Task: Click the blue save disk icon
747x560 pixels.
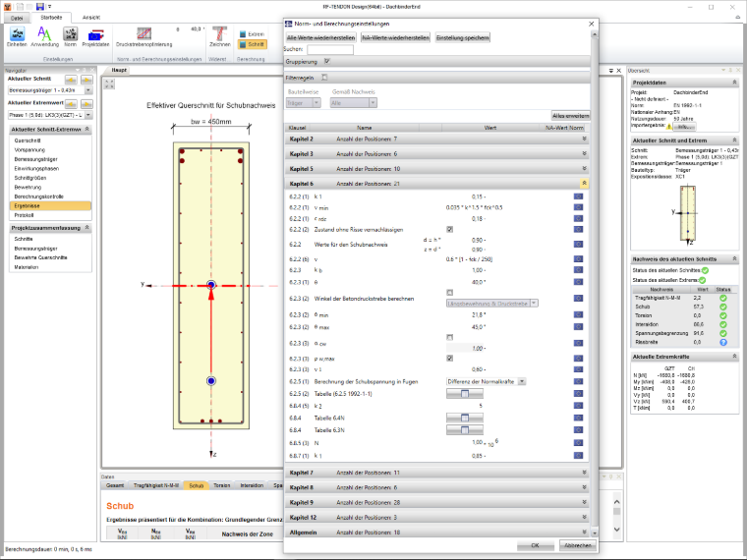Action: coord(40,7)
